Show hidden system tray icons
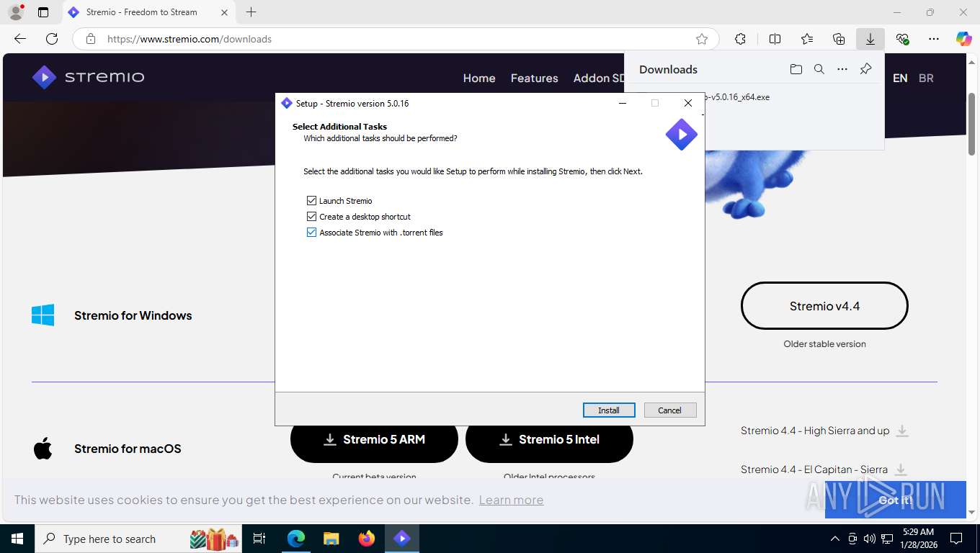The width and height of the screenshot is (980, 553). coord(835,539)
